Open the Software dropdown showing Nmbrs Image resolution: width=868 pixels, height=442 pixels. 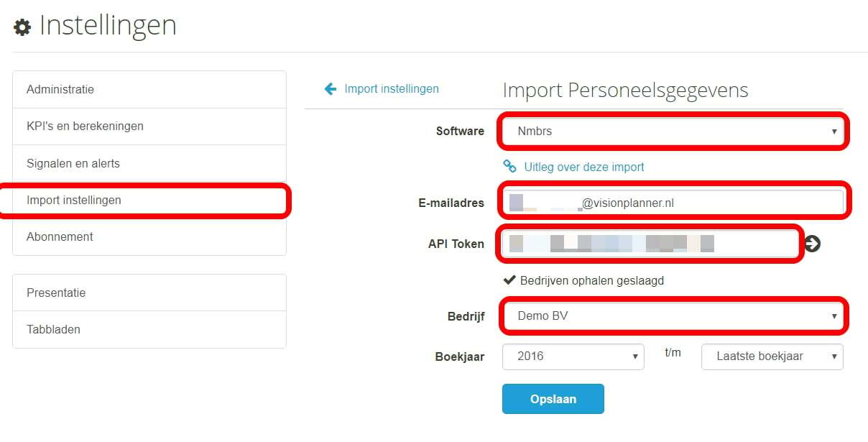(673, 132)
